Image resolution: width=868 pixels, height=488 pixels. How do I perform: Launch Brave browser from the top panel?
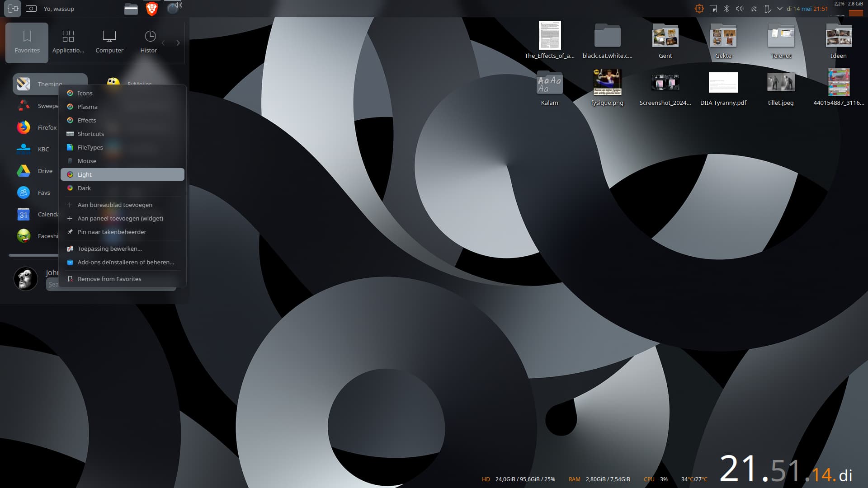pyautogui.click(x=152, y=9)
